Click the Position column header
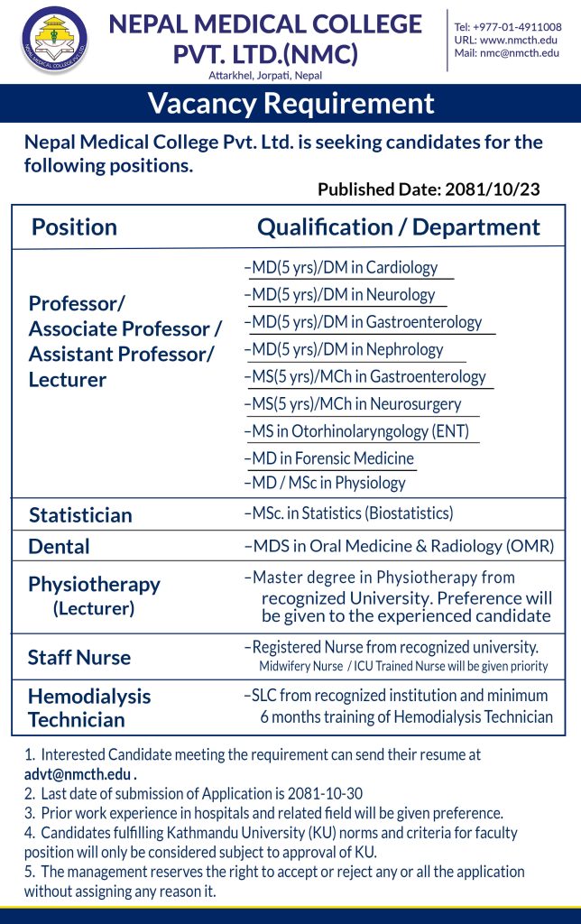The image size is (581, 924). [x=74, y=226]
